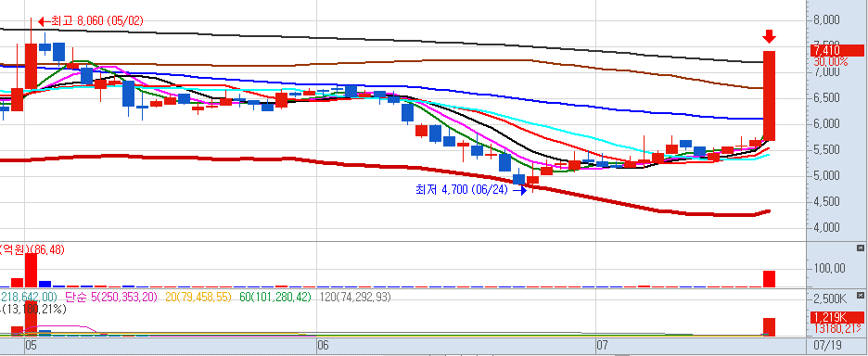Viewport: 868px width, 356px height.
Task: Select the 60(101,280,42) volume average legend
Action: pos(275,298)
